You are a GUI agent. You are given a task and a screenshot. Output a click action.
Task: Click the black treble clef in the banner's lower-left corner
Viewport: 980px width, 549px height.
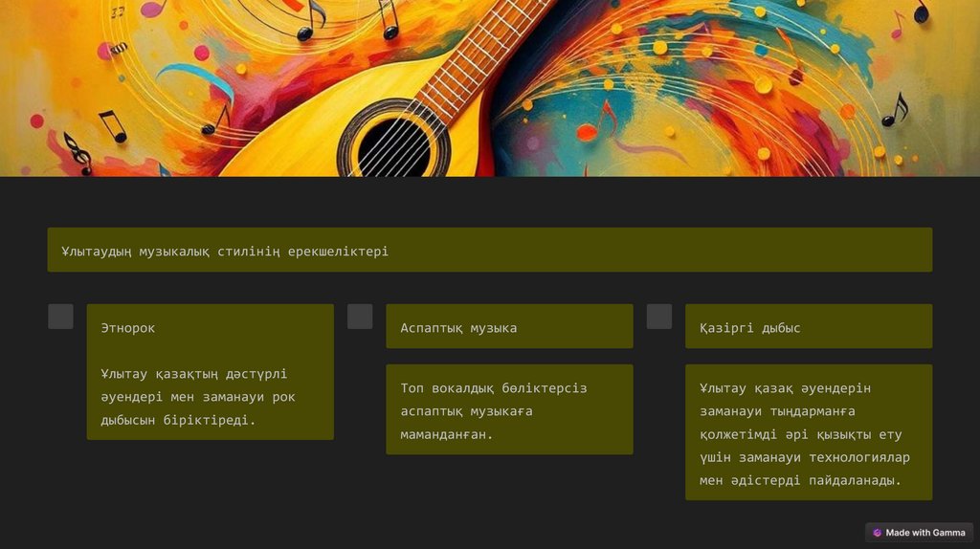79,152
